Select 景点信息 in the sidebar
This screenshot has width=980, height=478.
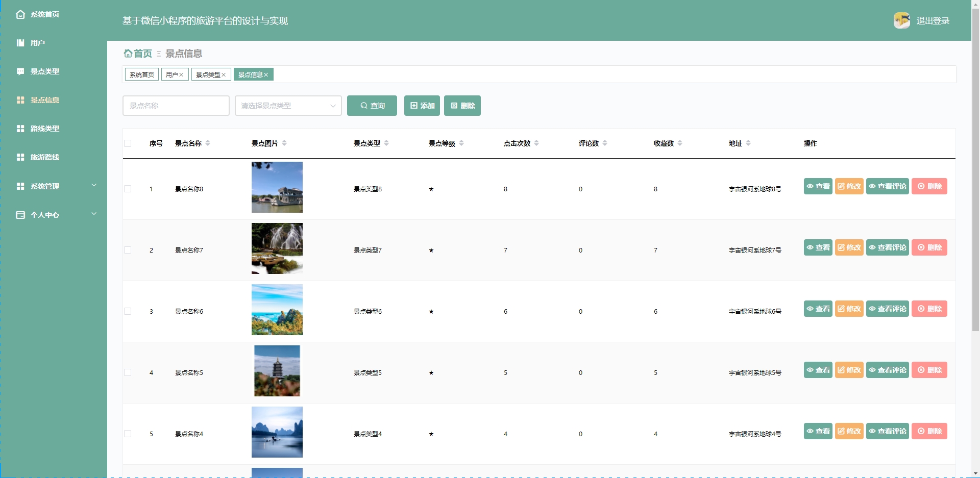[x=45, y=100]
